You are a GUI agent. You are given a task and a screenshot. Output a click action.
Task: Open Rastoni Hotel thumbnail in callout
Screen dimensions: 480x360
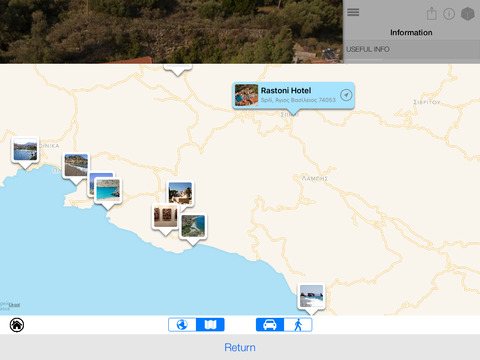246,95
